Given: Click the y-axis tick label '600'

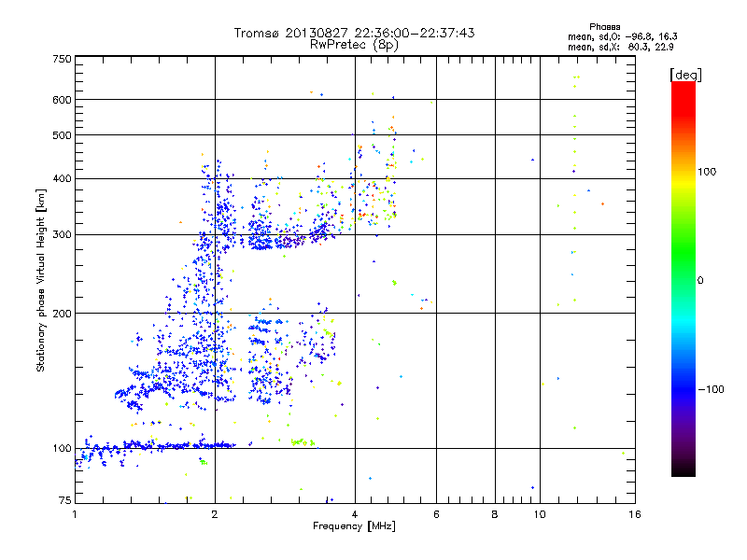Looking at the screenshot, I should tap(63, 100).
